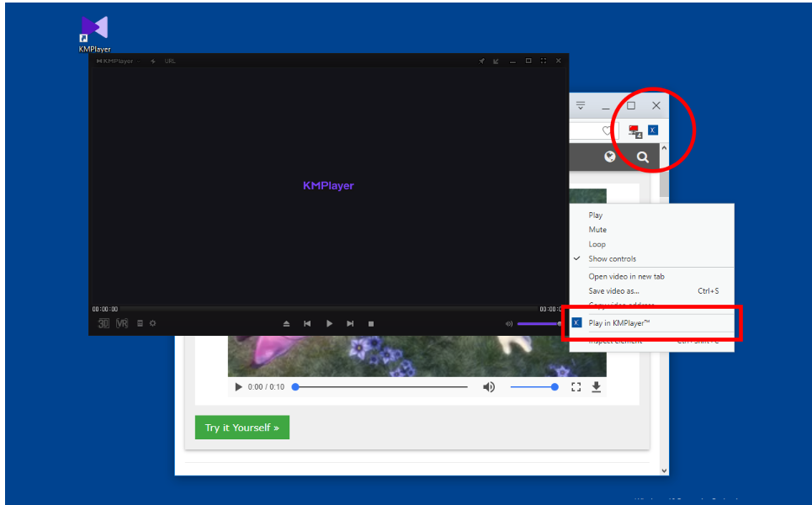812x505 pixels.
Task: Maximize the browser window
Action: (x=631, y=106)
